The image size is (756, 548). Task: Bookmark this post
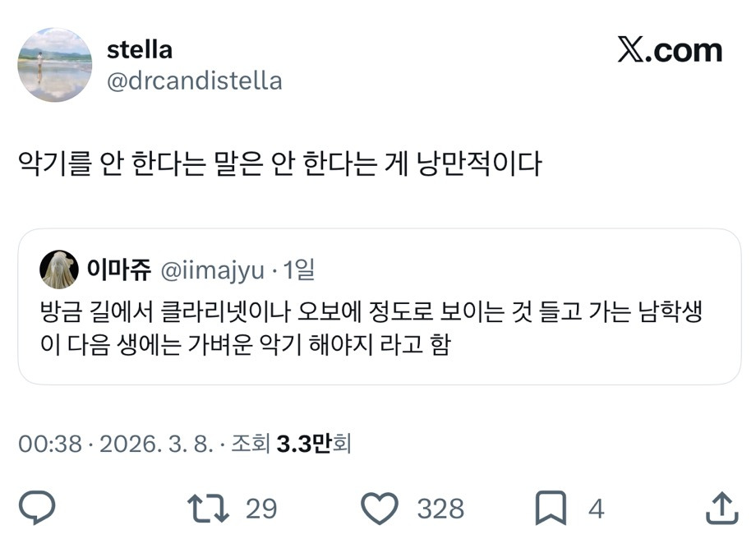(551, 509)
